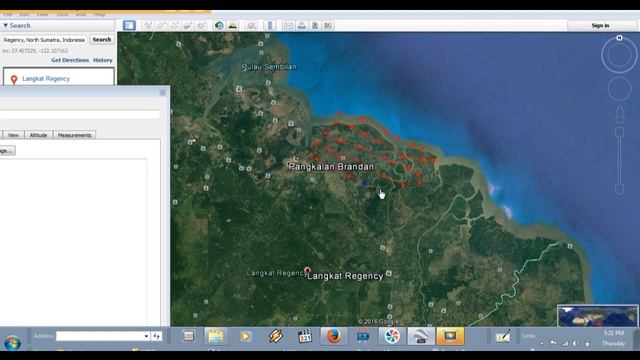
Task: Select the Add Path tool
Action: click(174, 25)
